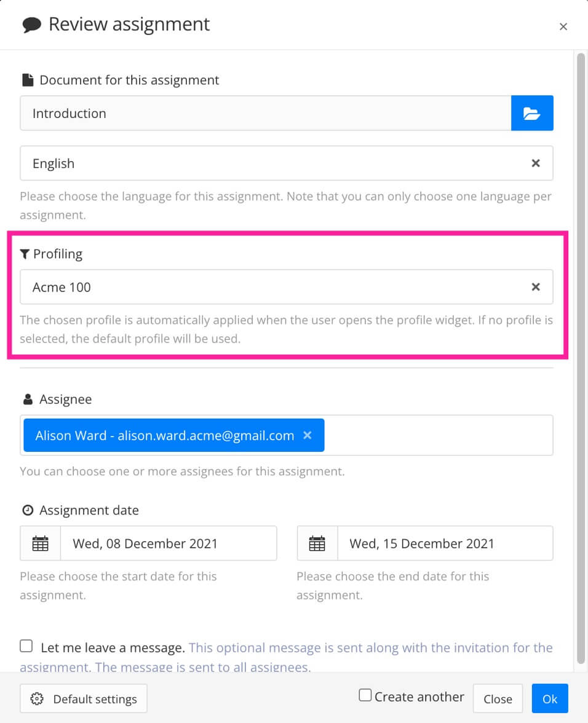Clear the Acme 100 profile selection

[535, 286]
